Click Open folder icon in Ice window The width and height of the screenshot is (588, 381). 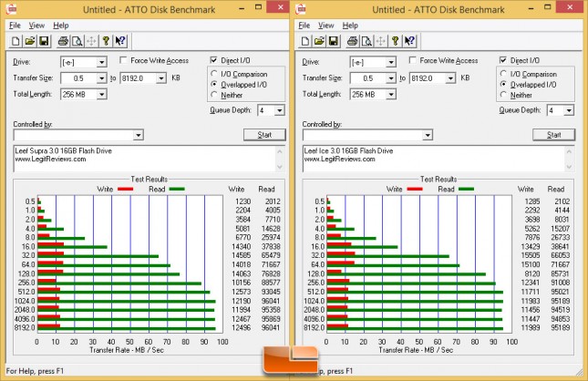(x=319, y=41)
